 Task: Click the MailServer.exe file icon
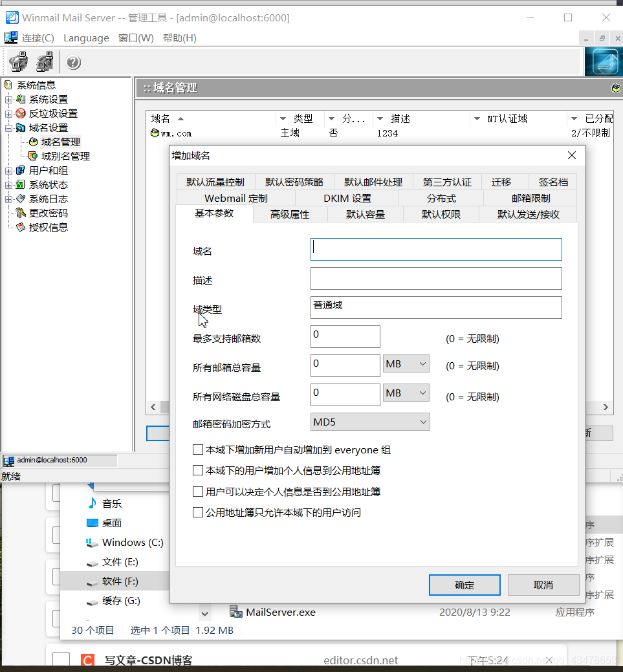(236, 612)
